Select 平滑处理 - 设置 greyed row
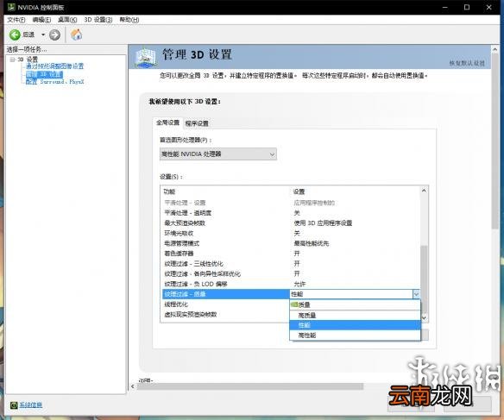The image size is (504, 420). [x=291, y=203]
